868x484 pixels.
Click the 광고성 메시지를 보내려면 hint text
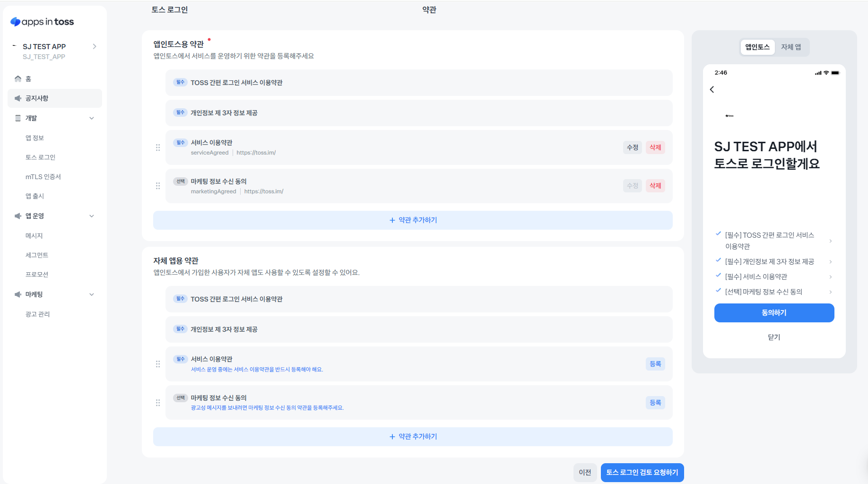coord(267,408)
